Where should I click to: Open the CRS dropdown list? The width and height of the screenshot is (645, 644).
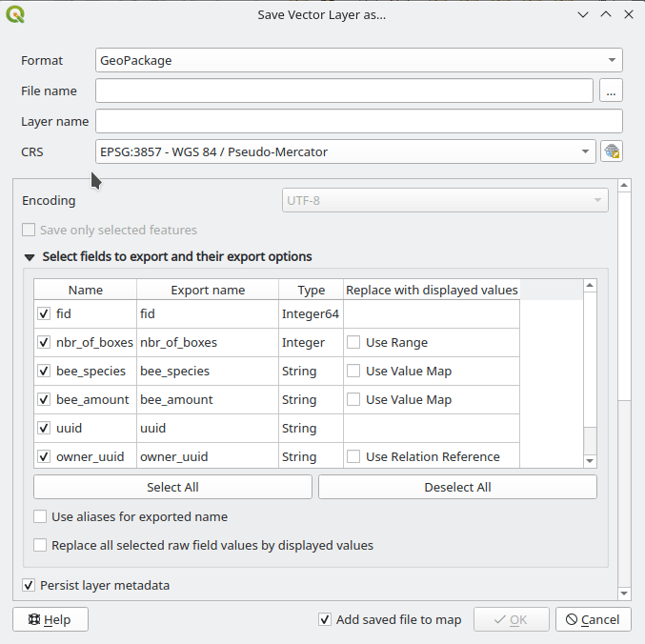[345, 151]
